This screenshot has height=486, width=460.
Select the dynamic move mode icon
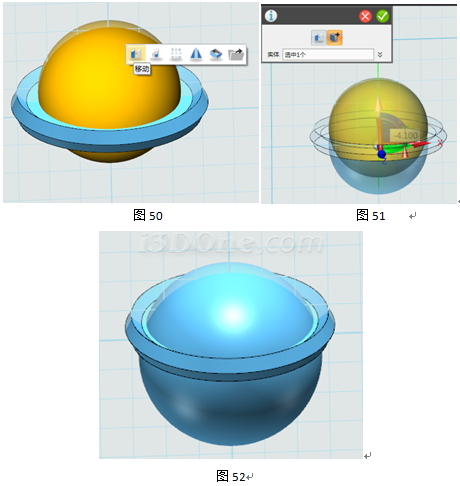coord(335,37)
